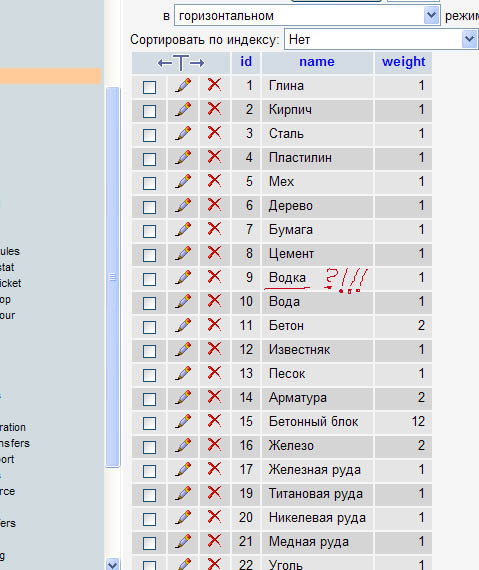
Task: Delete the Сталь row
Action: click(214, 133)
